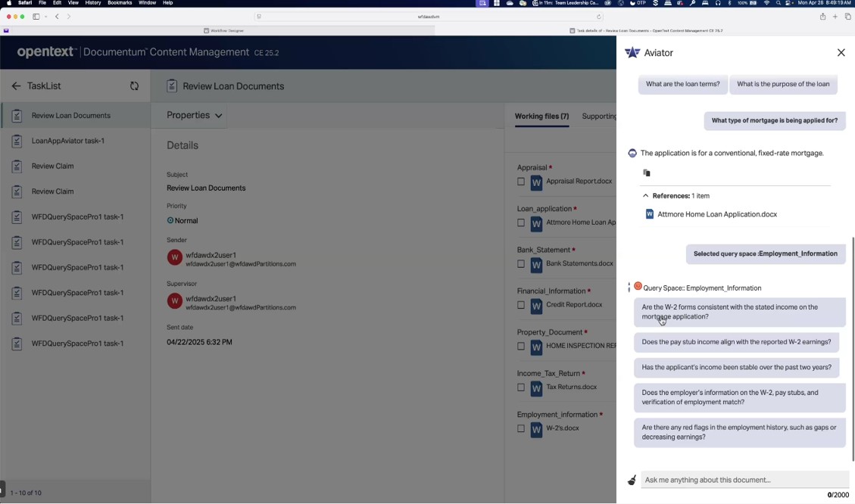855x504 pixels.
Task: Click Safari sidebar toggle icon
Action: click(x=36, y=17)
